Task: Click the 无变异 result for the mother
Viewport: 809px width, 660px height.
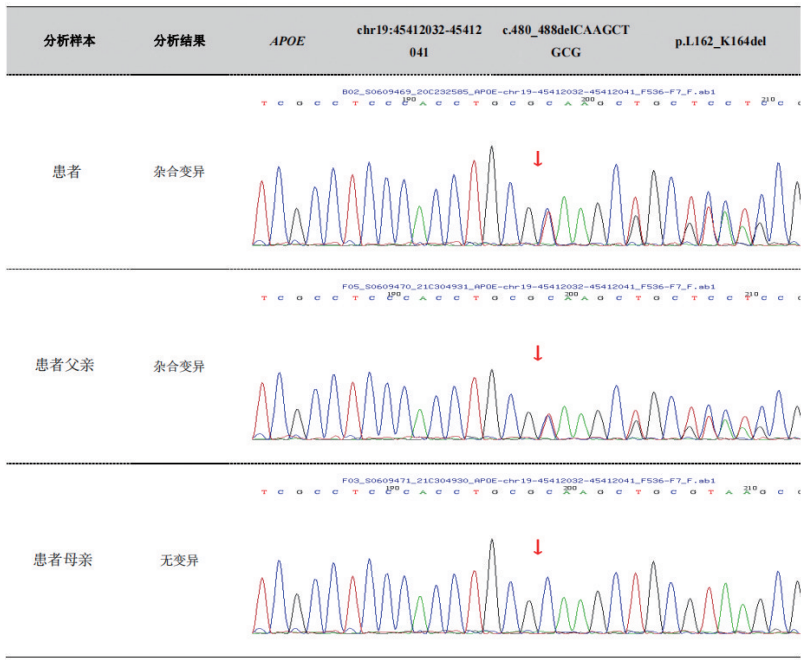Action: click(x=180, y=560)
